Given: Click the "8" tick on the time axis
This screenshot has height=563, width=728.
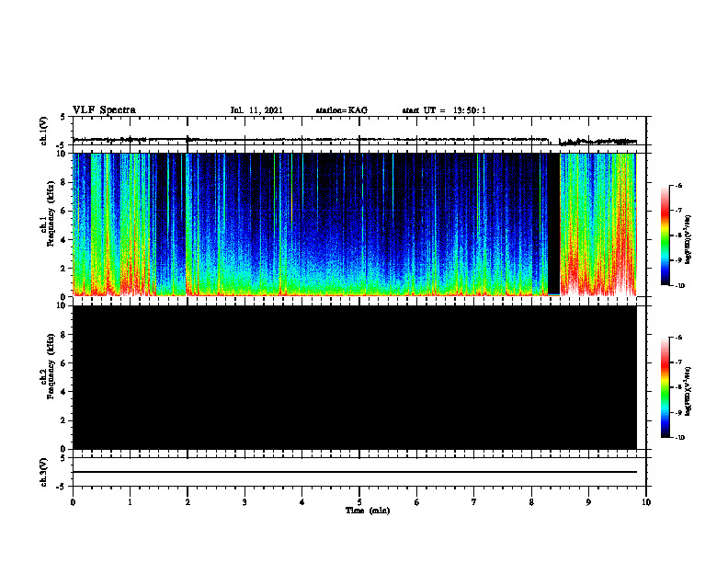Looking at the screenshot, I should tap(531, 502).
